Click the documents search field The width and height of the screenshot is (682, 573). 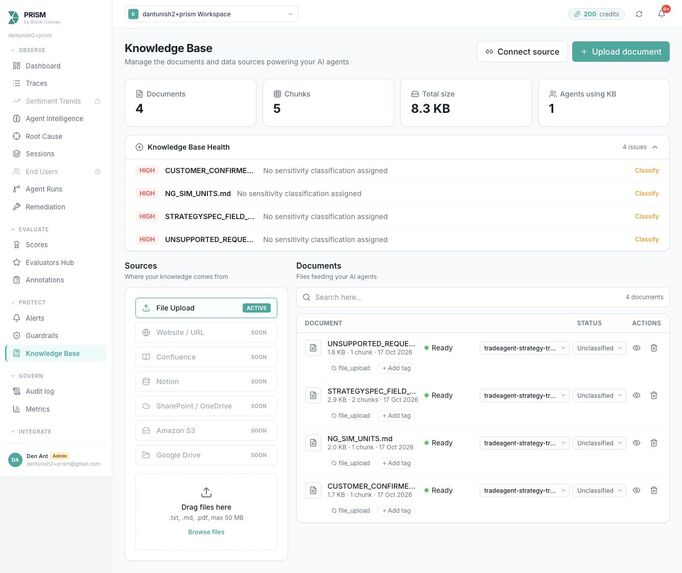(x=483, y=297)
